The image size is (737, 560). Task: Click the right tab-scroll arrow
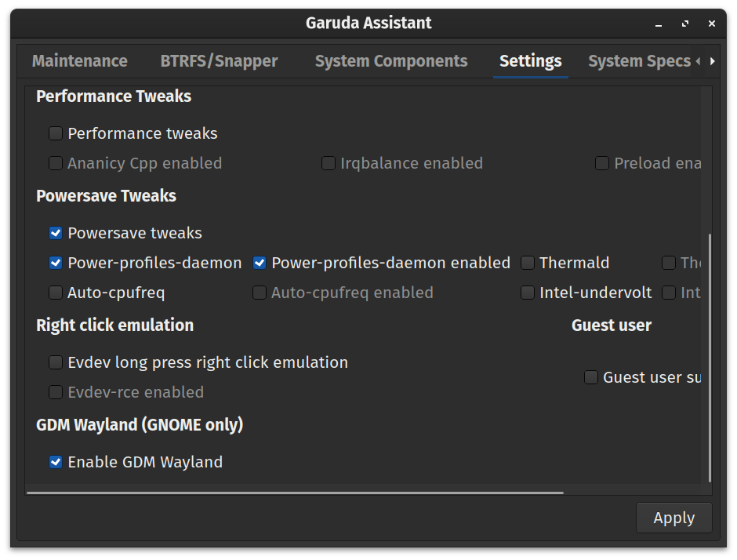coord(713,60)
